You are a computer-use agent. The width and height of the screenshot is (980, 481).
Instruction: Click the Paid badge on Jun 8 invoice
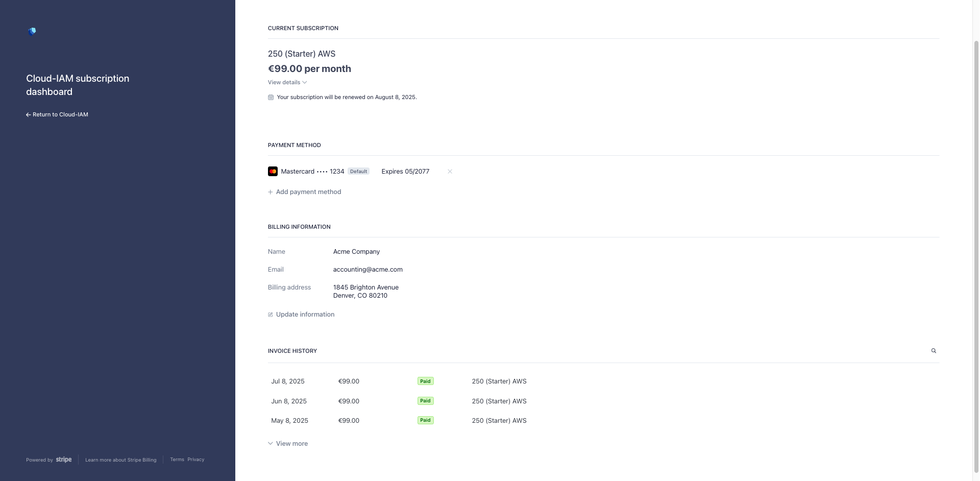point(425,401)
